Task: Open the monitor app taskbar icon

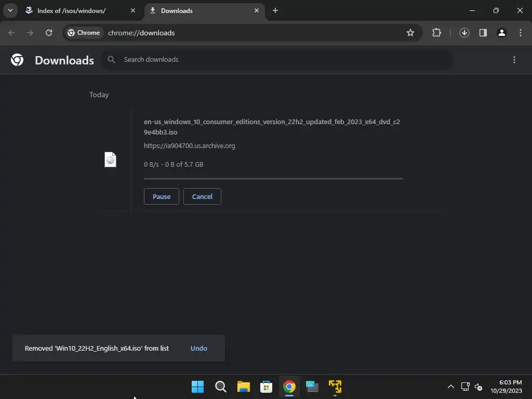Action: 312,387
